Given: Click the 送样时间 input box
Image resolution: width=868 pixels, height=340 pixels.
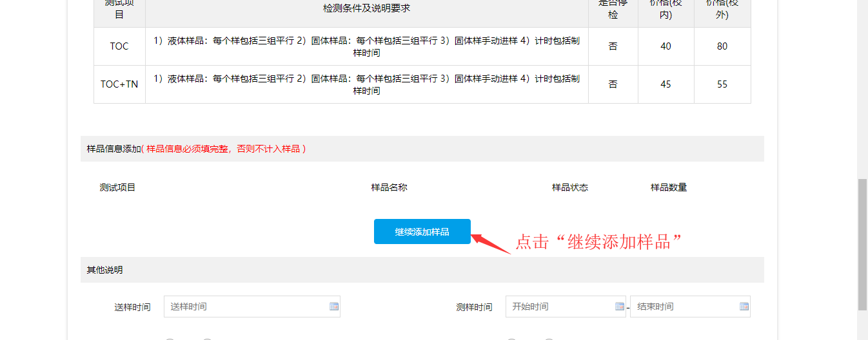Looking at the screenshot, I should [245, 307].
